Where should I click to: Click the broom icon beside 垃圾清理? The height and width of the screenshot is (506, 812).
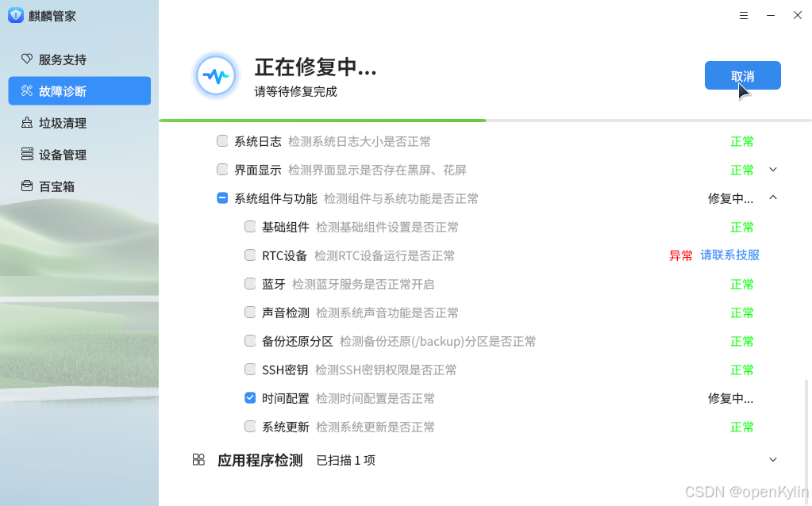pyautogui.click(x=27, y=123)
